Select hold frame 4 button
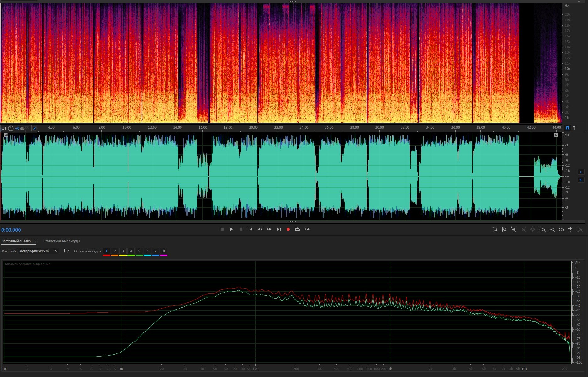Screen dimensions: 588x377 point(131,251)
